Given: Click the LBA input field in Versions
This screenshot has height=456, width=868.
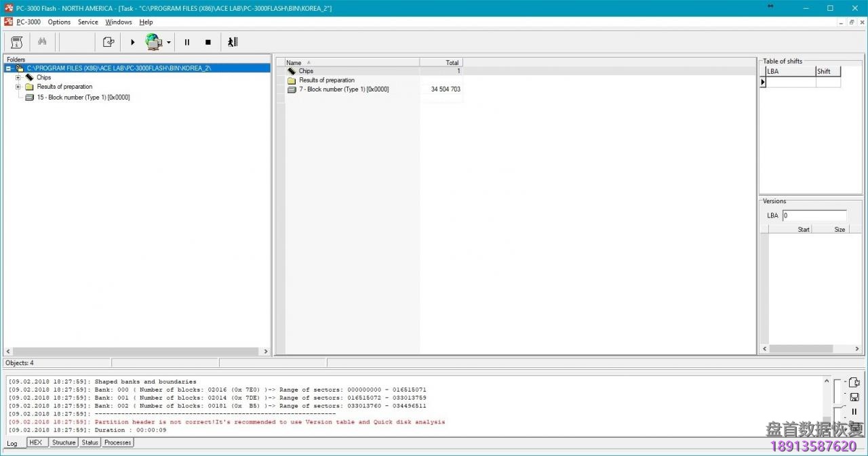Looking at the screenshot, I should [x=814, y=215].
